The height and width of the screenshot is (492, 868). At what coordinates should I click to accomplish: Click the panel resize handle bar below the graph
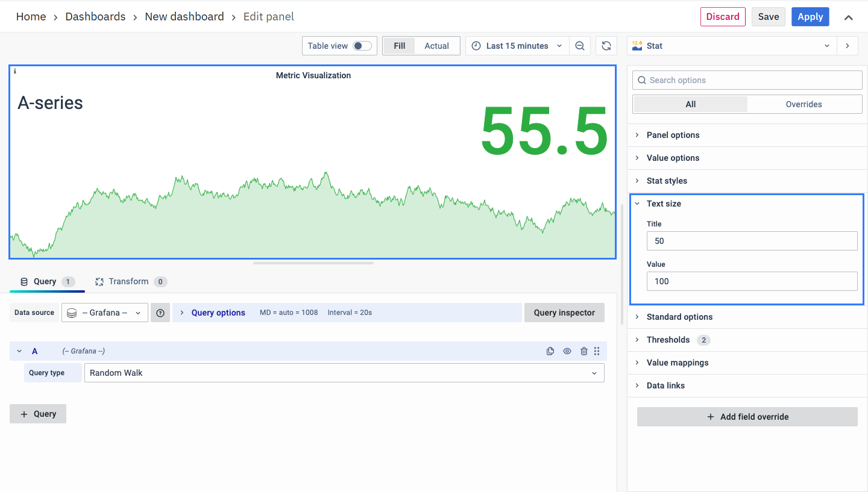[x=313, y=263]
